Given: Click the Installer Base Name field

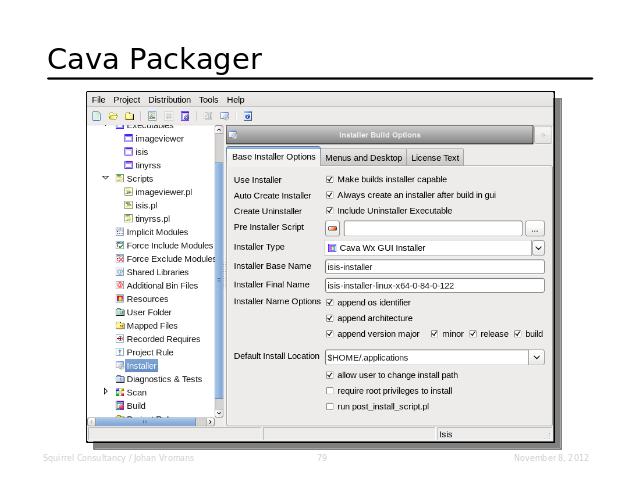Looking at the screenshot, I should pos(435,267).
